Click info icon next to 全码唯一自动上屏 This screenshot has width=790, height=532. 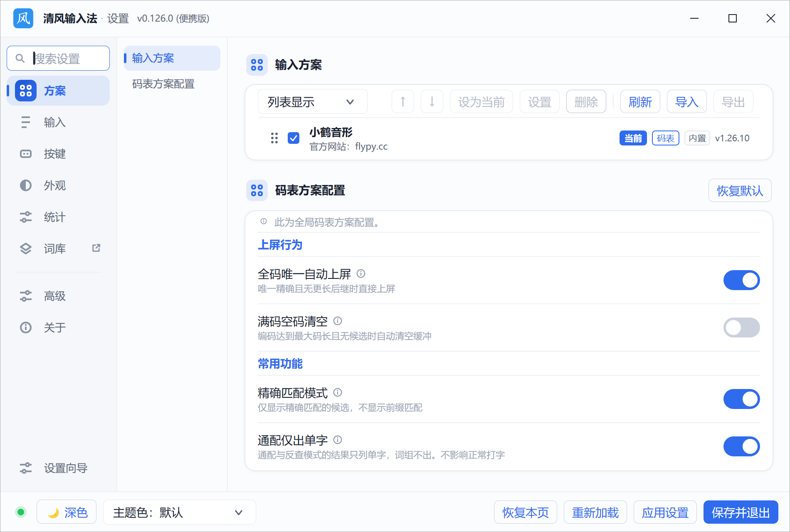click(x=361, y=273)
